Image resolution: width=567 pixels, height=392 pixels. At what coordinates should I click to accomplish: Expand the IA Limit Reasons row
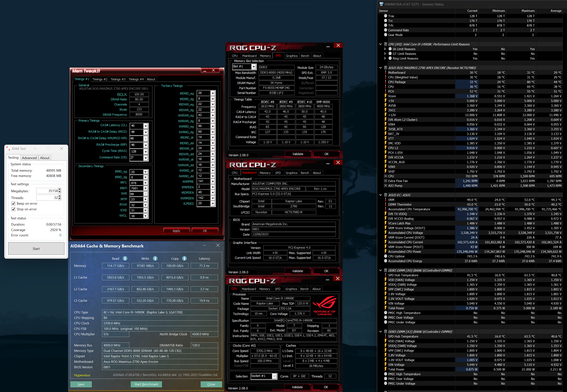[385, 49]
